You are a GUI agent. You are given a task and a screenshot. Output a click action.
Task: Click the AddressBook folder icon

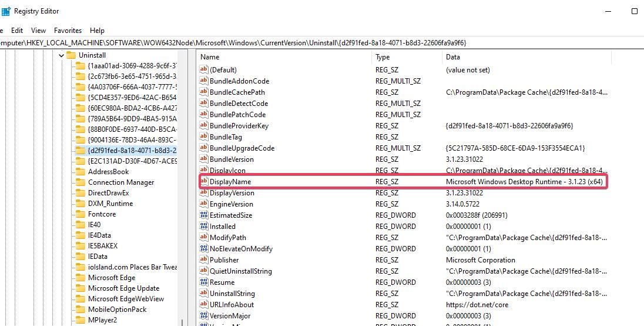tap(80, 172)
